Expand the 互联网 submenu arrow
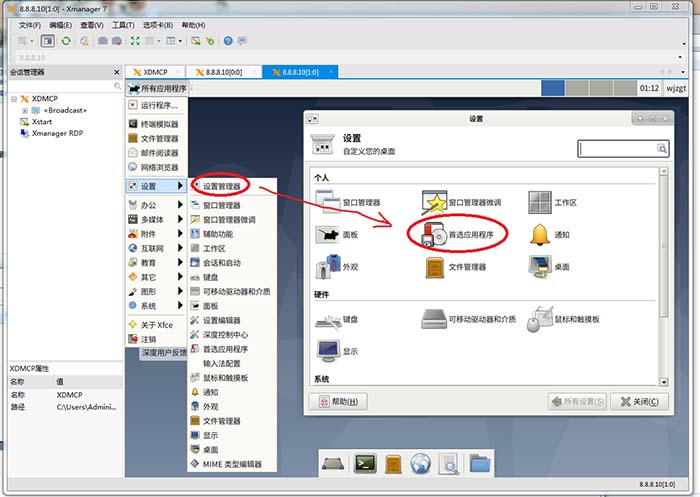Viewport: 700px width, 497px height. pos(180,247)
